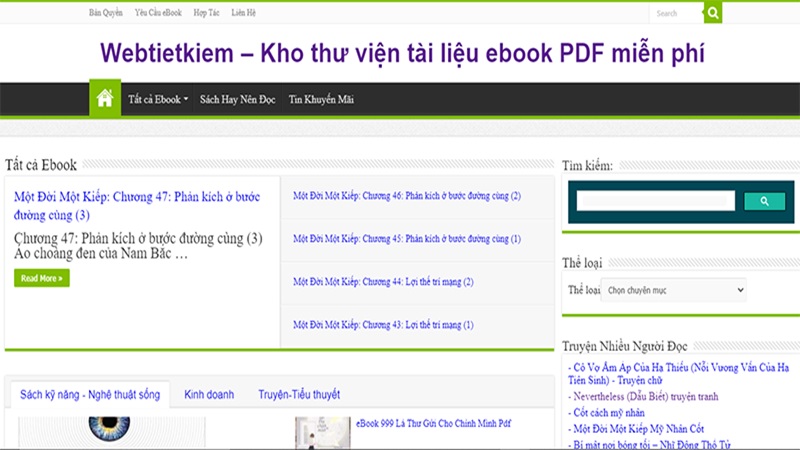This screenshot has width=800, height=450.
Task: Click the teal search button under Tìm kiếm
Action: click(x=764, y=201)
